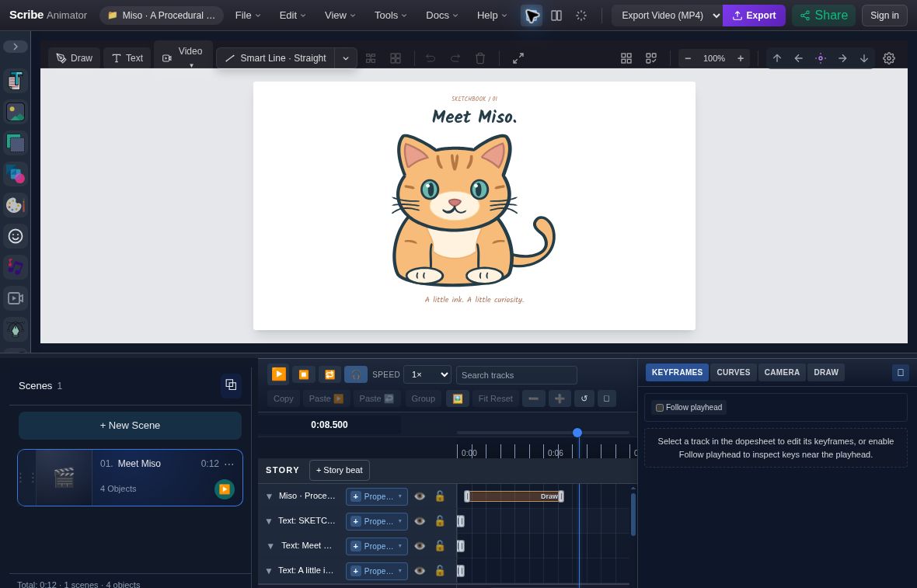Toggle the lock on Text: SKETC track
The height and width of the screenshot is (588, 917).
(440, 521)
